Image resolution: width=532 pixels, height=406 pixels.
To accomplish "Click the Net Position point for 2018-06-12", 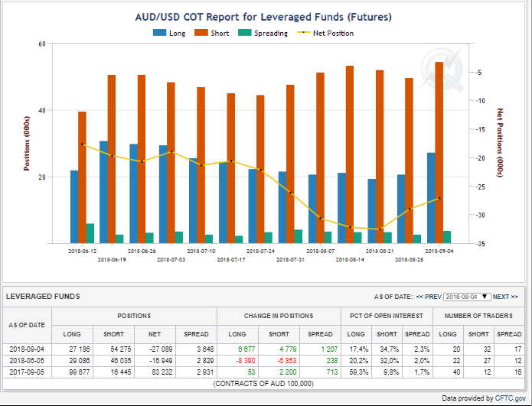I will tap(83, 145).
